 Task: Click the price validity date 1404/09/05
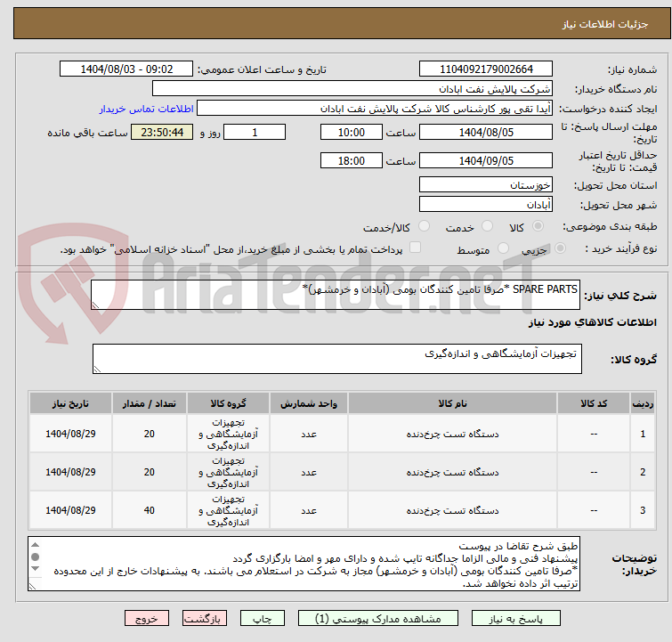486,160
